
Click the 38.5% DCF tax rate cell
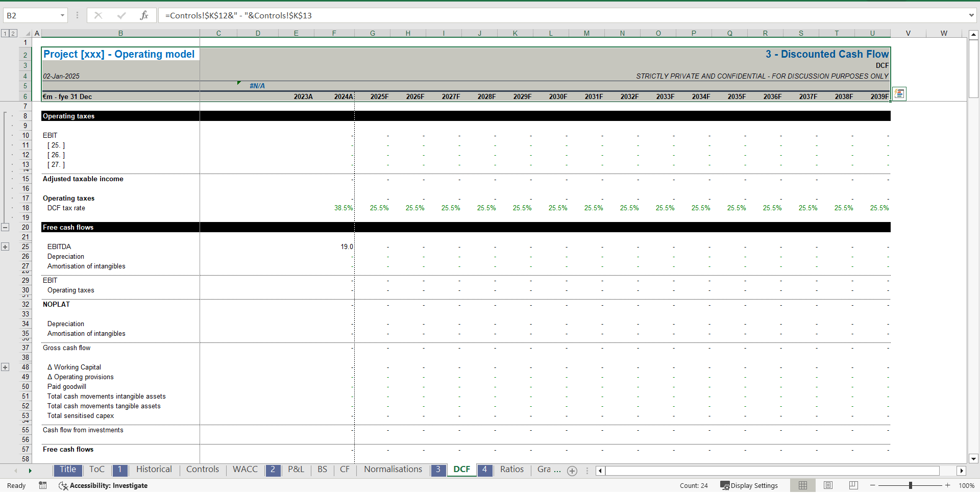pos(334,208)
